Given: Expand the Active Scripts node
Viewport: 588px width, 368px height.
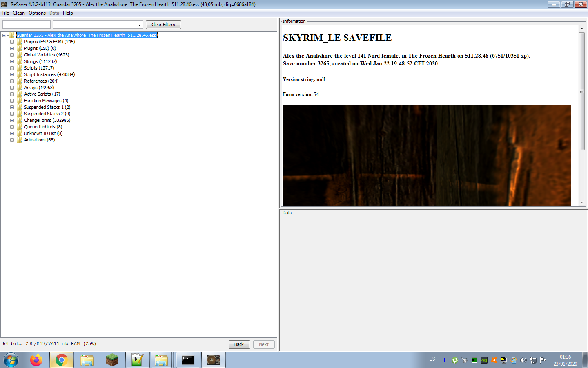Looking at the screenshot, I should click(12, 94).
